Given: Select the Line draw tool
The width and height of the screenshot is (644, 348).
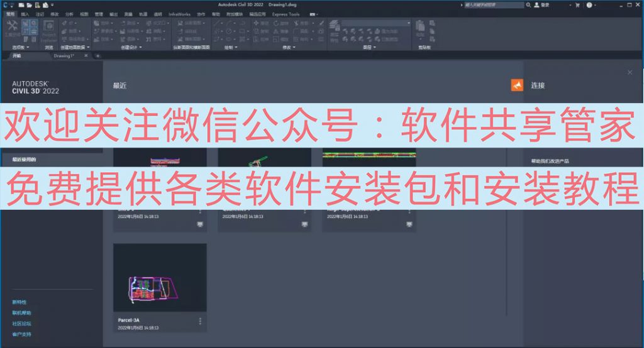Looking at the screenshot, I should pyautogui.click(x=217, y=23).
